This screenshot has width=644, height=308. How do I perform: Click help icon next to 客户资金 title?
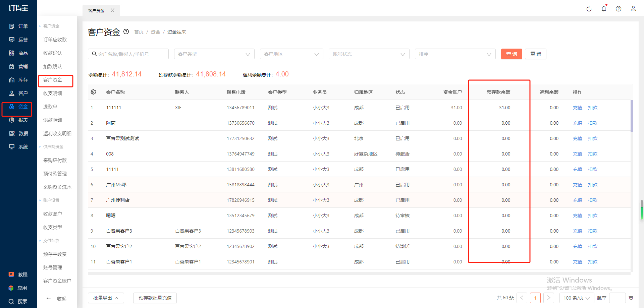pyautogui.click(x=126, y=32)
